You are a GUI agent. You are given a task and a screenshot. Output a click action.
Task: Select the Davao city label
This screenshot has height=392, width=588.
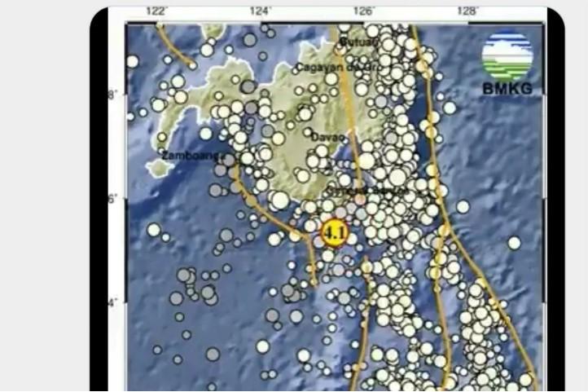(327, 137)
